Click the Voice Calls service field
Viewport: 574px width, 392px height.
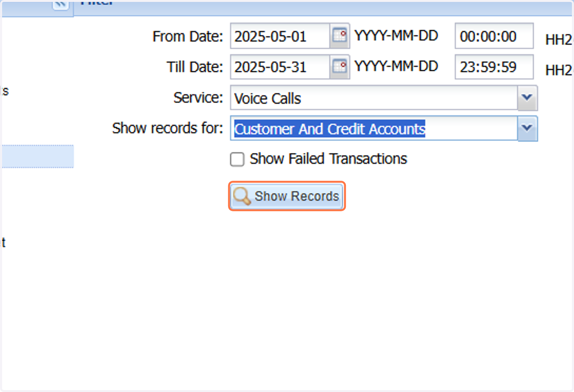[374, 98]
